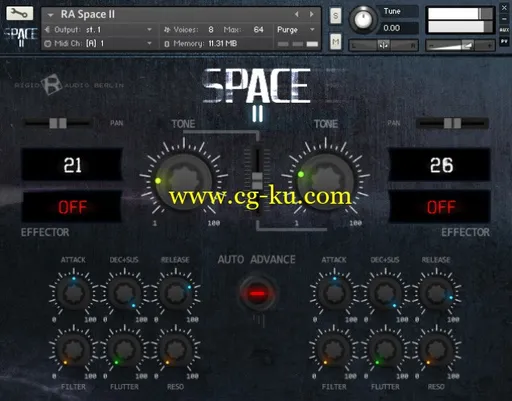
Task: Mute the instrument with the M button
Action: tap(335, 42)
